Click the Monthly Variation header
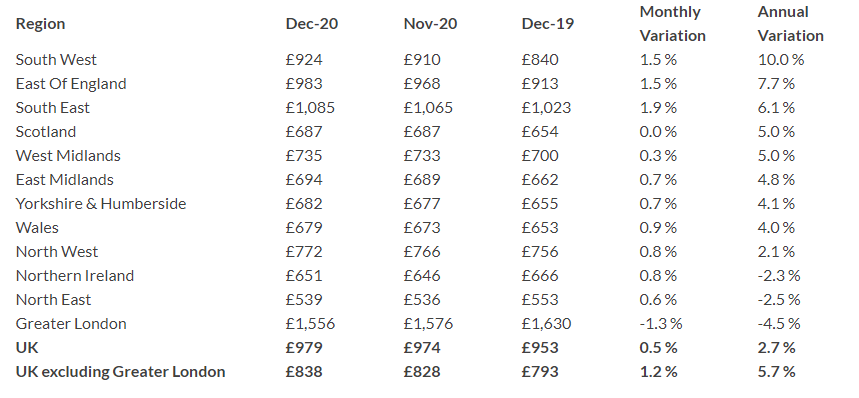Image resolution: width=859 pixels, height=398 pixels. click(673, 24)
